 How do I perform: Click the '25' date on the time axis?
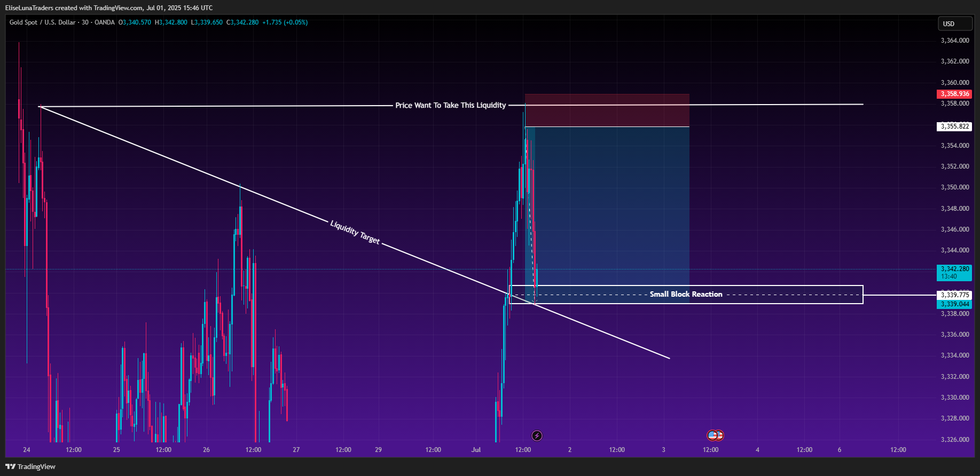coord(116,450)
